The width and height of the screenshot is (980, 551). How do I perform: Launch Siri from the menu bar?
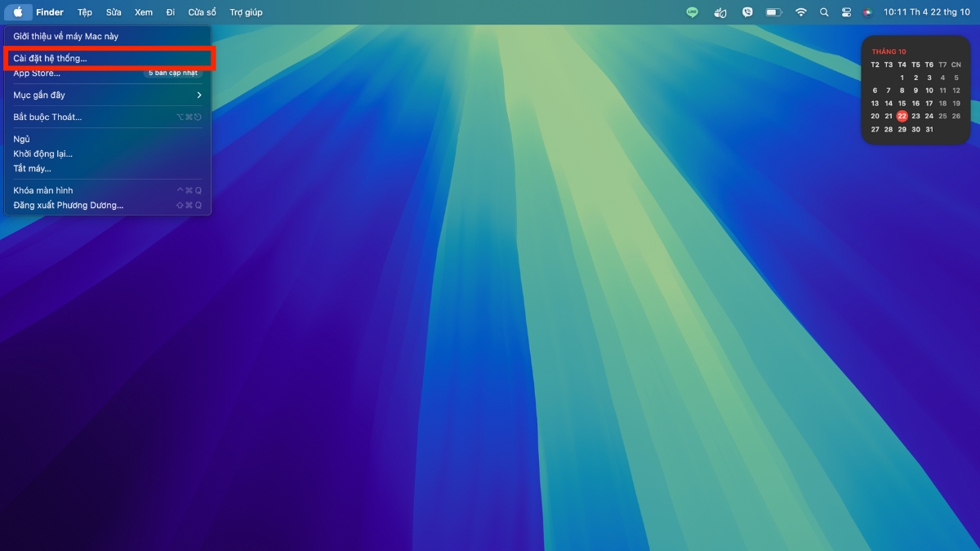[x=867, y=12]
